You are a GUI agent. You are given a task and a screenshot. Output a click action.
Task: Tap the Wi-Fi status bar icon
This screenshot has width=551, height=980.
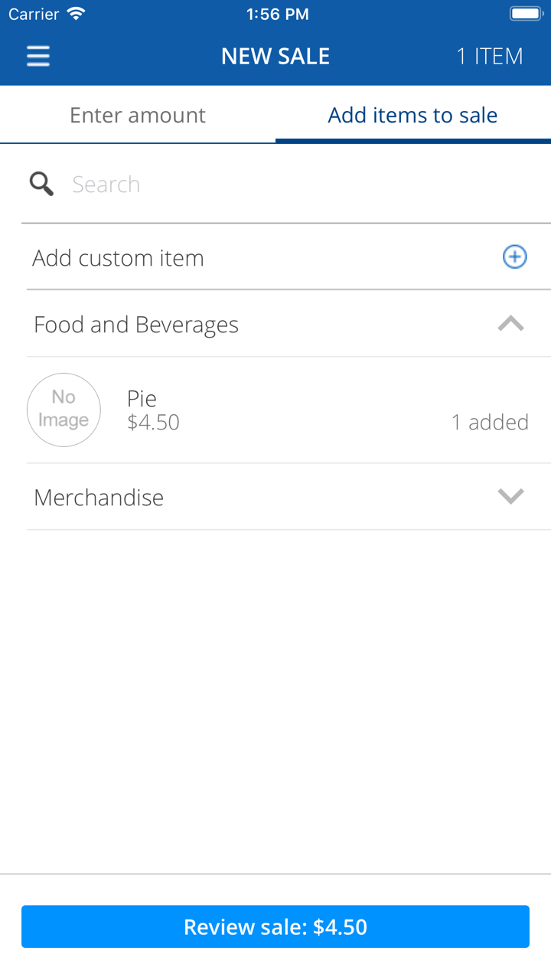(x=76, y=14)
